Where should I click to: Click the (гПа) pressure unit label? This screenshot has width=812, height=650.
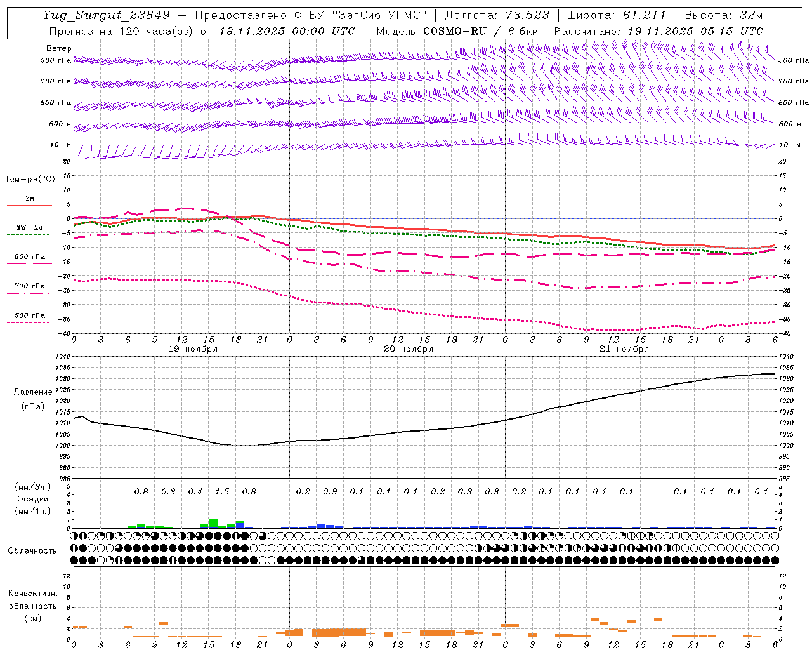33,407
